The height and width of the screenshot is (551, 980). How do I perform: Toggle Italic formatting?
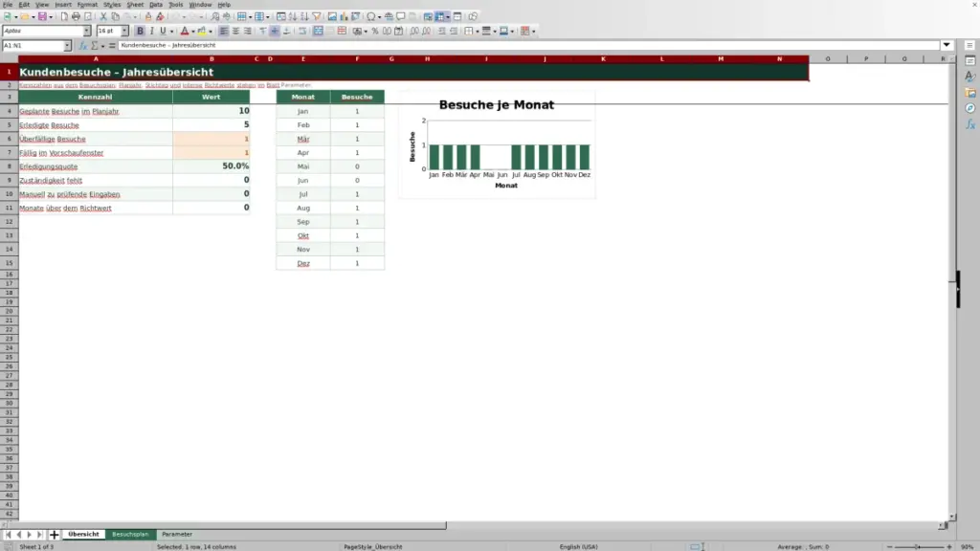point(151,31)
